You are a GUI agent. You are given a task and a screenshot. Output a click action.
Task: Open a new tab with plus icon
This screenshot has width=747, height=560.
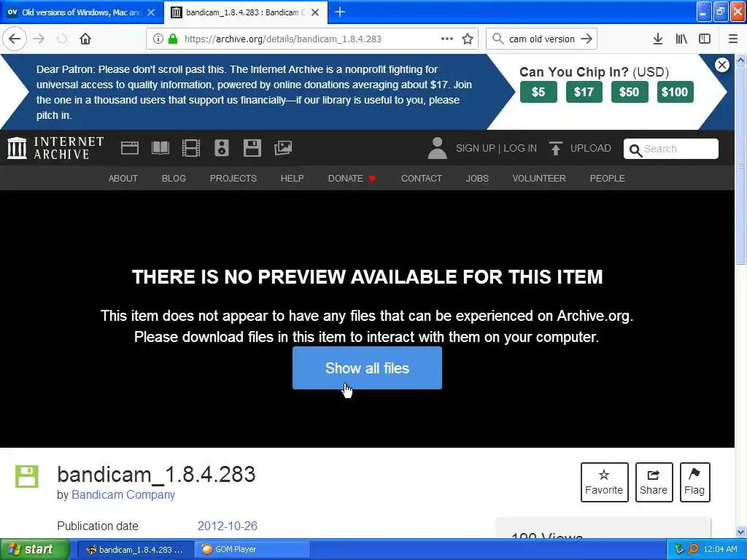[340, 12]
